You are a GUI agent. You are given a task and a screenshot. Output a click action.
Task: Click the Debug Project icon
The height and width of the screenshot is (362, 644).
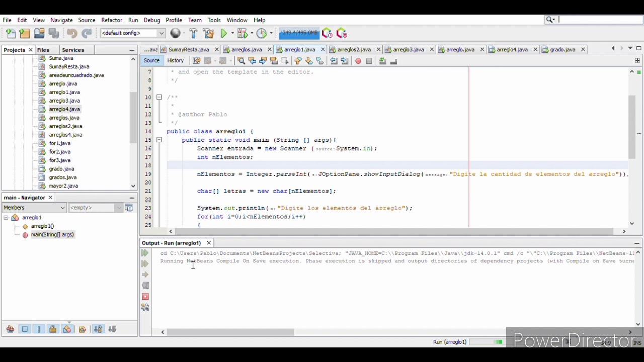[242, 33]
